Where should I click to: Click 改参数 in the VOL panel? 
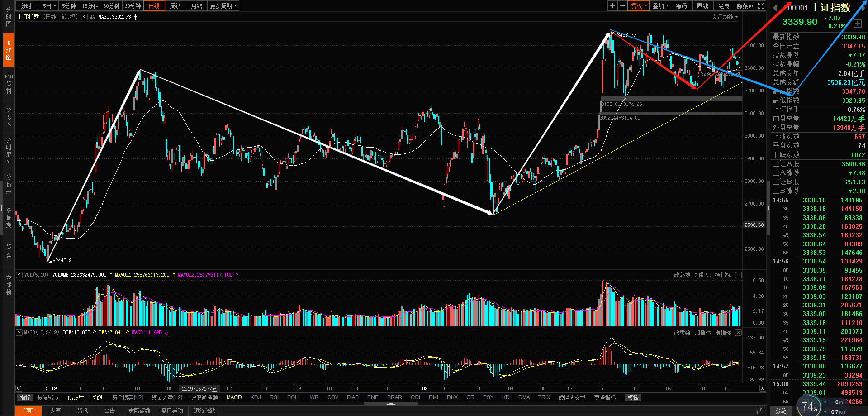pos(682,275)
